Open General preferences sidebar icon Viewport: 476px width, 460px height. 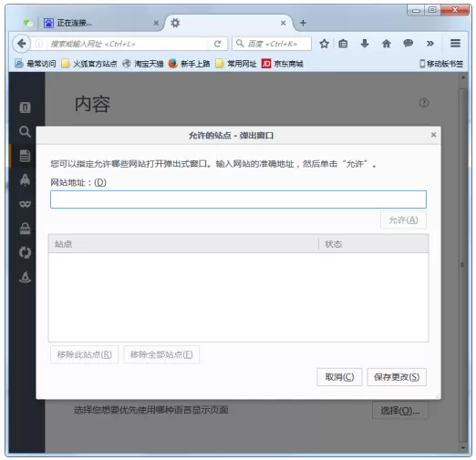tap(25, 107)
